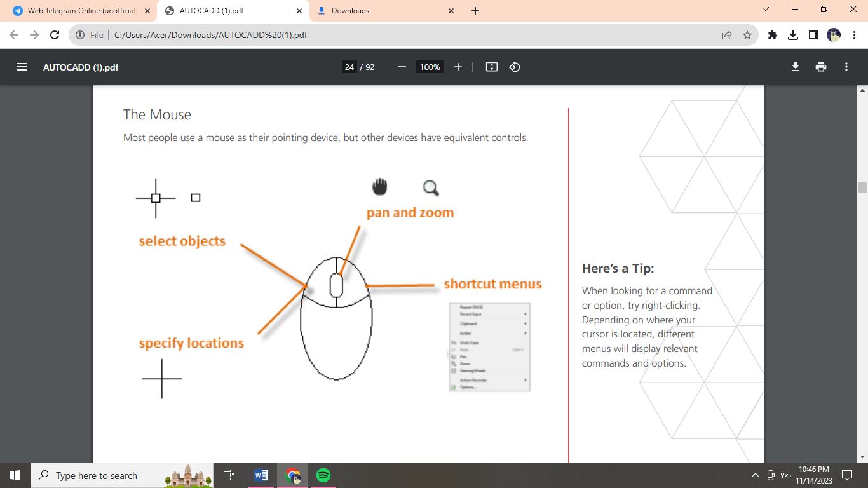Image resolution: width=868 pixels, height=488 pixels.
Task: Click the pan hand icon in the diagram
Action: click(379, 186)
